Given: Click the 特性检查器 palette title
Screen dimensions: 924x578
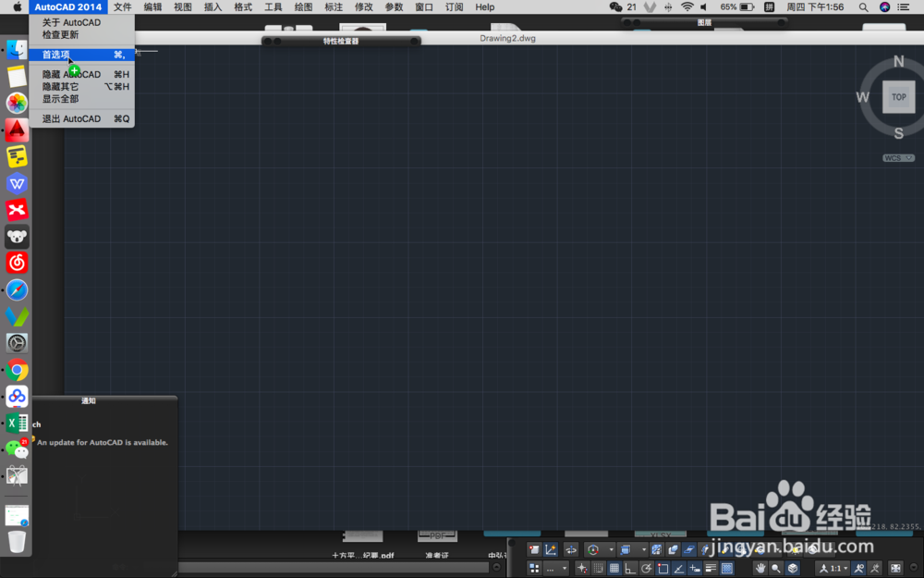Looking at the screenshot, I should point(341,42).
